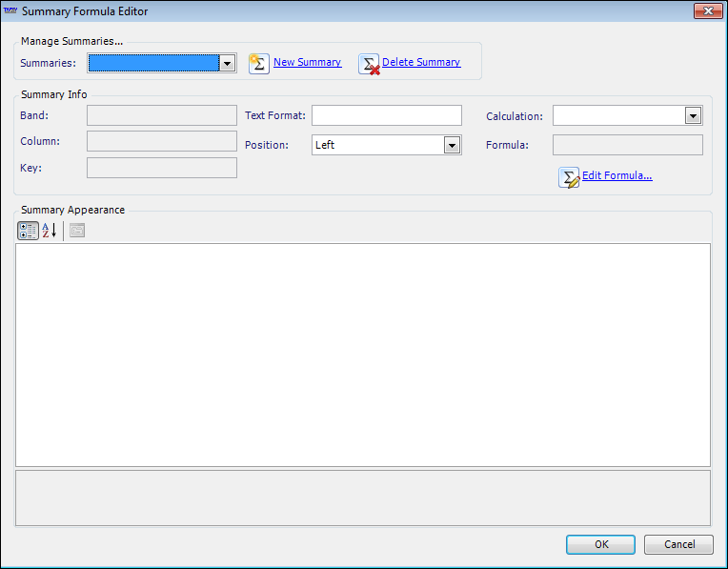Click the New Summary link

click(308, 62)
